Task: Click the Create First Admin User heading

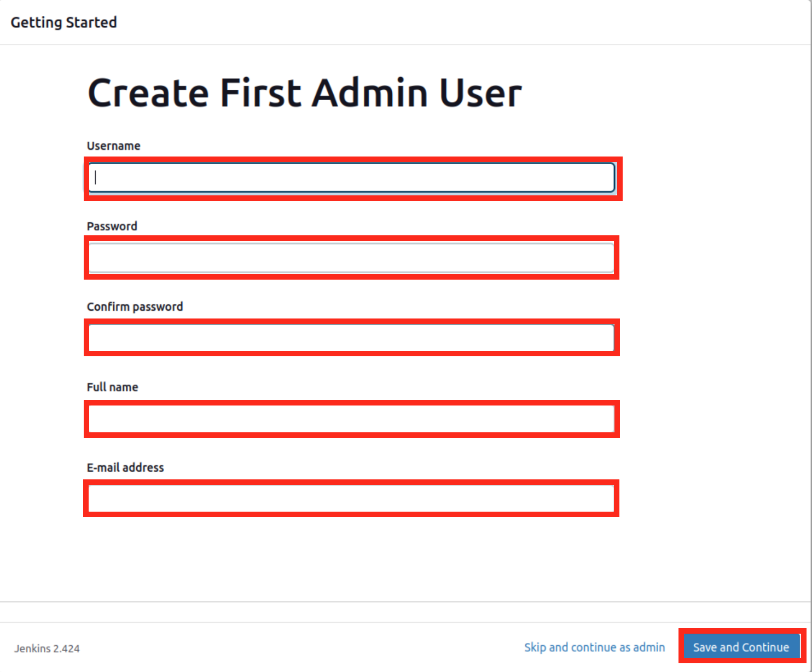Action: click(305, 92)
